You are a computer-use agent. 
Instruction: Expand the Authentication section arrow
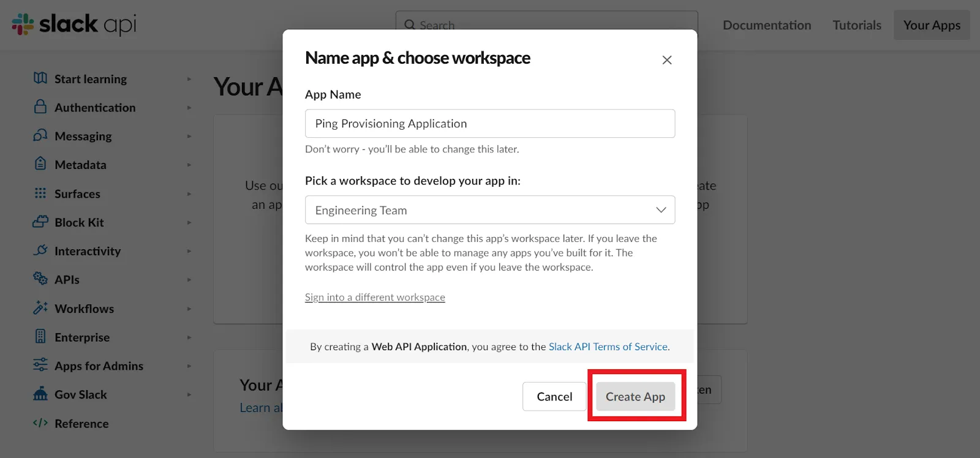point(189,108)
